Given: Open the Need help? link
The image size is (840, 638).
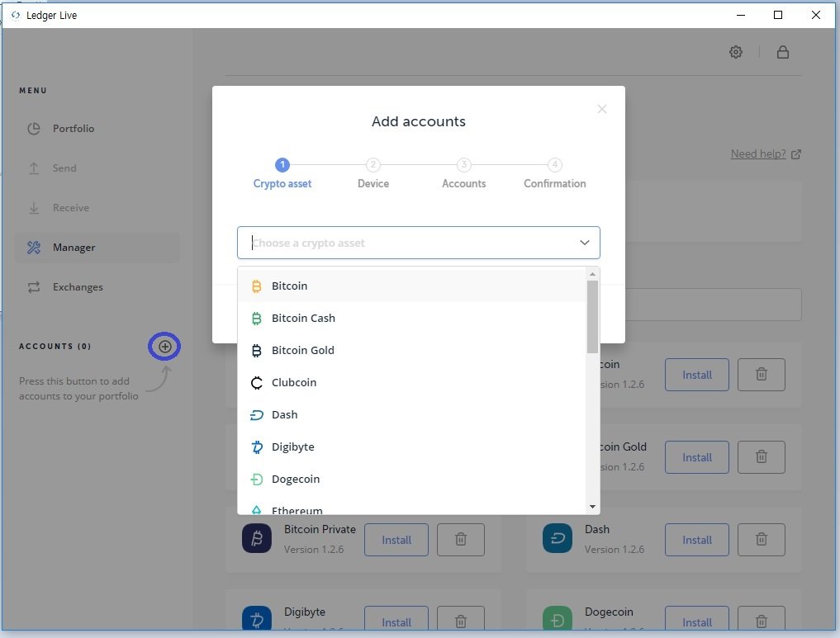Looking at the screenshot, I should [766, 154].
